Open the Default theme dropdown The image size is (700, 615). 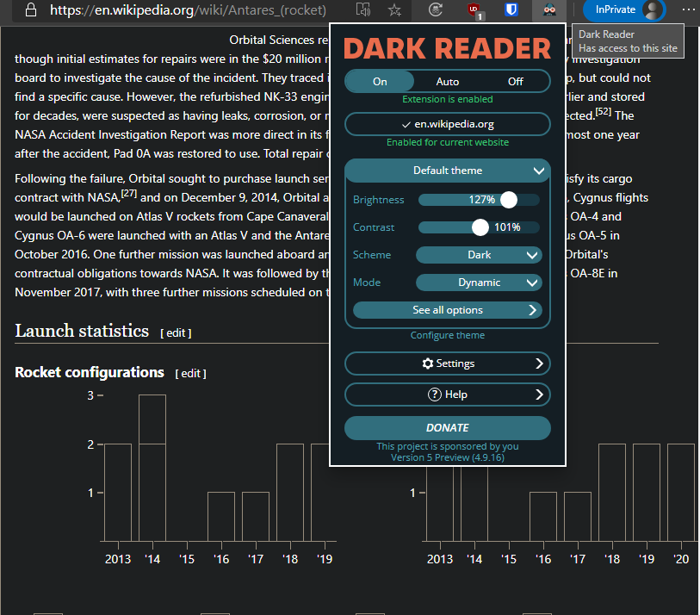pos(447,171)
